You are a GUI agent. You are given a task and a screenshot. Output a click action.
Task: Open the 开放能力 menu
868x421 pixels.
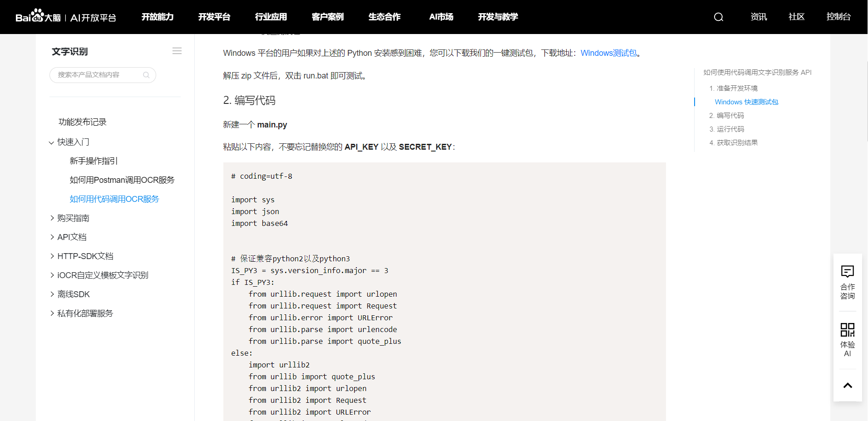(158, 17)
